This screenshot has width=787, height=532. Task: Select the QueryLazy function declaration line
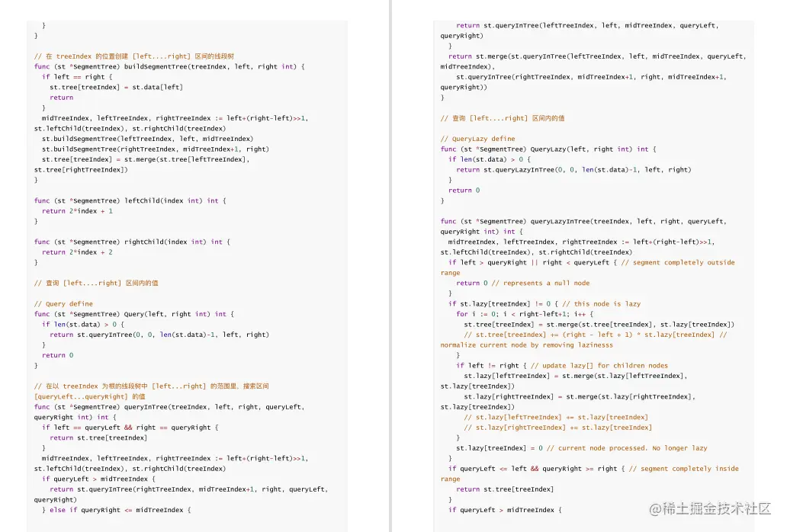pos(548,149)
